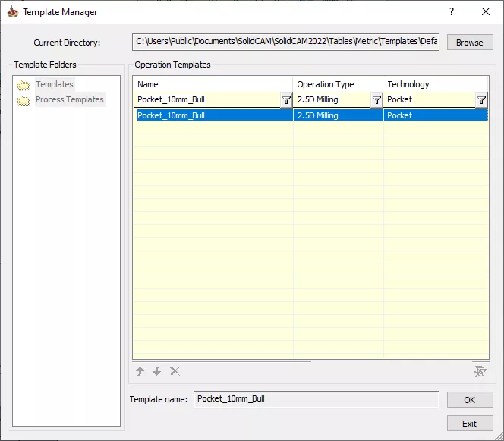Click the Template name input field

(x=316, y=399)
